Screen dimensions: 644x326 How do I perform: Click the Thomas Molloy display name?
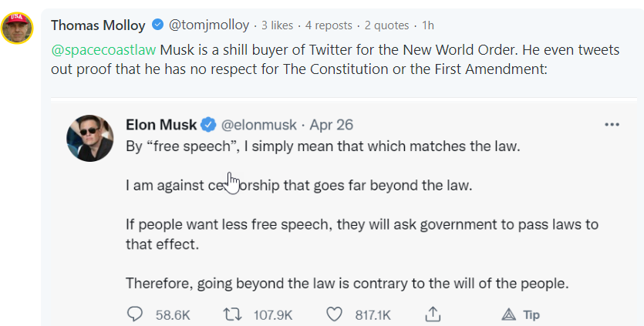pyautogui.click(x=98, y=25)
